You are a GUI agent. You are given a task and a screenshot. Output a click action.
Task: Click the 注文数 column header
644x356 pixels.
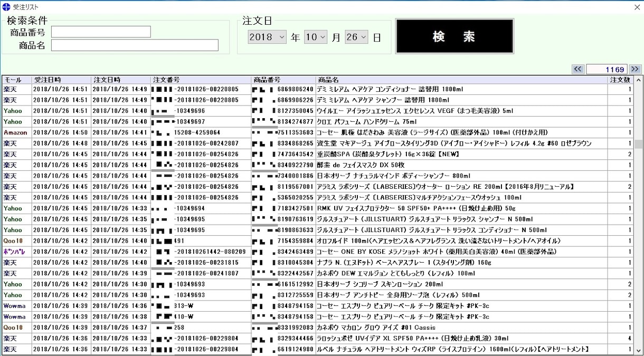[620, 80]
